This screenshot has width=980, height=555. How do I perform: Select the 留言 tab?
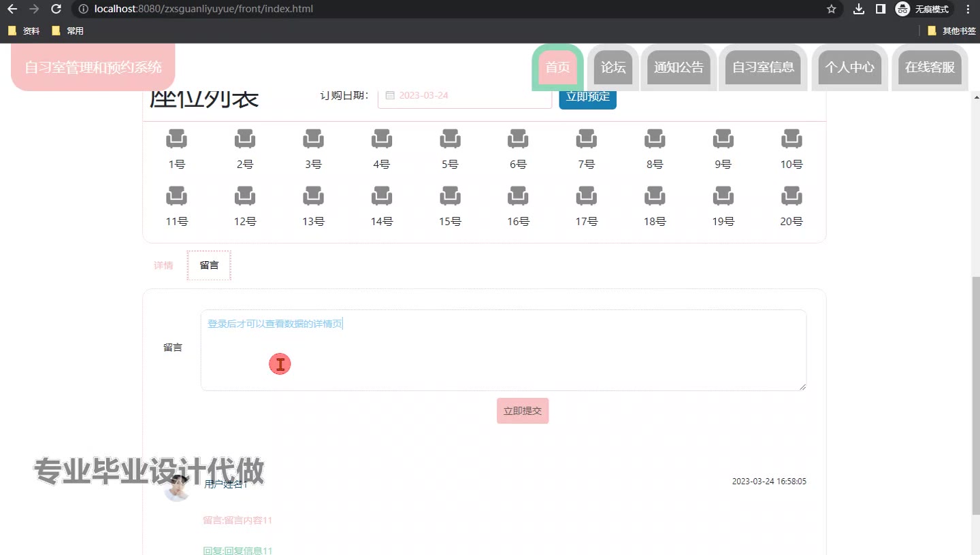[x=210, y=265]
